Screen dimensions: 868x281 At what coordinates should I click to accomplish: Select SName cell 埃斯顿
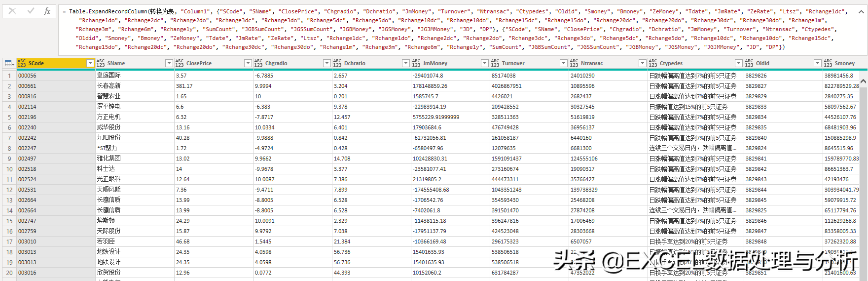[135, 221]
